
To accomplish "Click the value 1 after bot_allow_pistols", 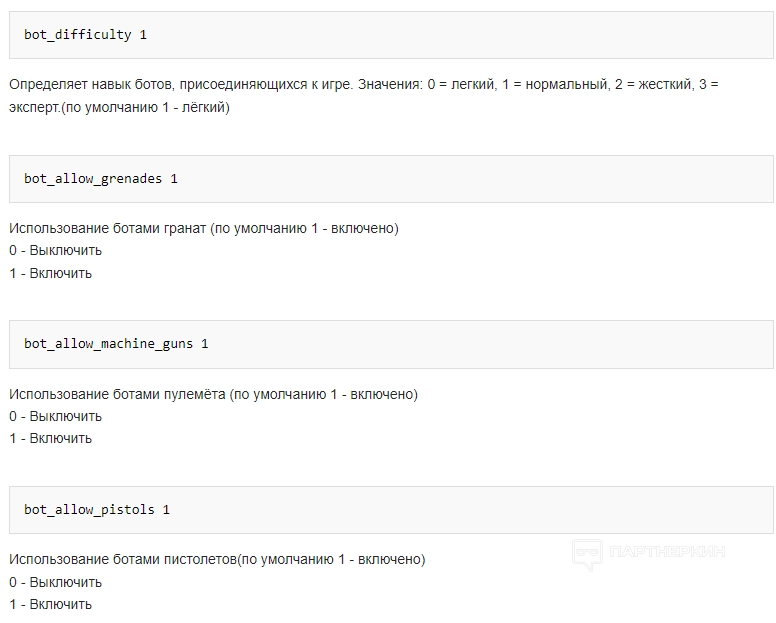I will click(166, 510).
